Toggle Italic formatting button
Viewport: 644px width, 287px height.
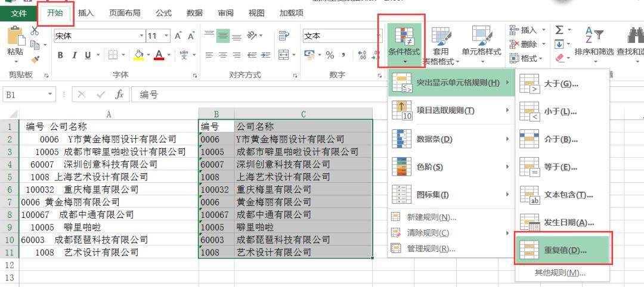(75, 55)
